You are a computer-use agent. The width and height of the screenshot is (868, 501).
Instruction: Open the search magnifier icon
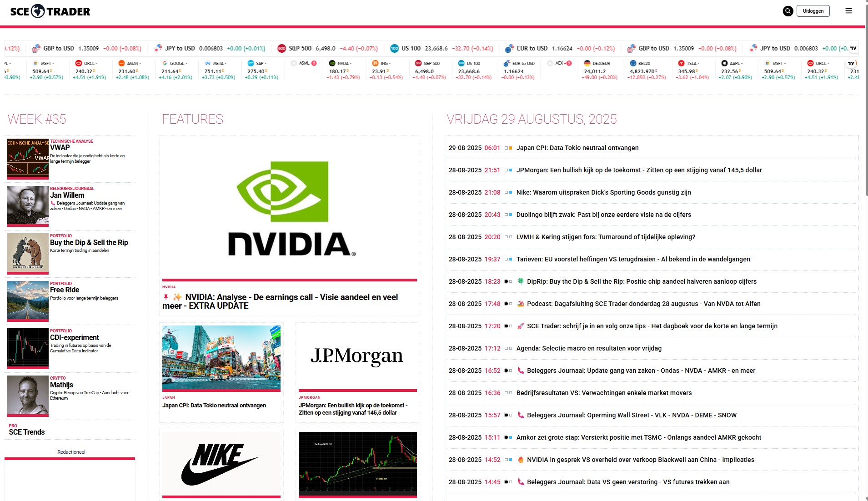tap(788, 11)
